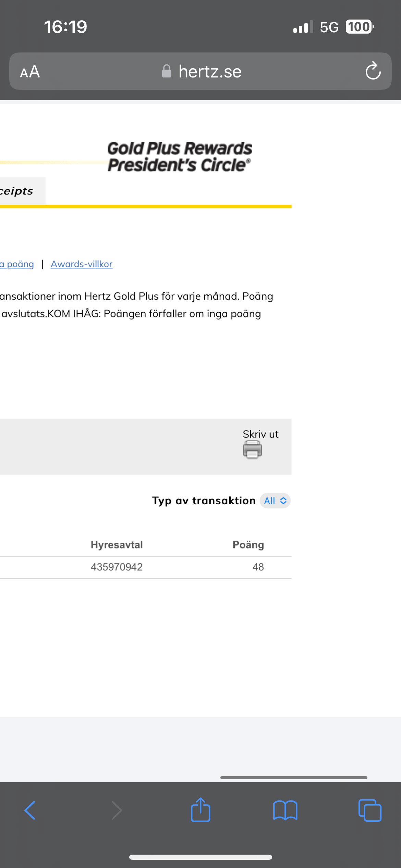Tap the Skriv ut label
The height and width of the screenshot is (868, 401).
tap(260, 434)
